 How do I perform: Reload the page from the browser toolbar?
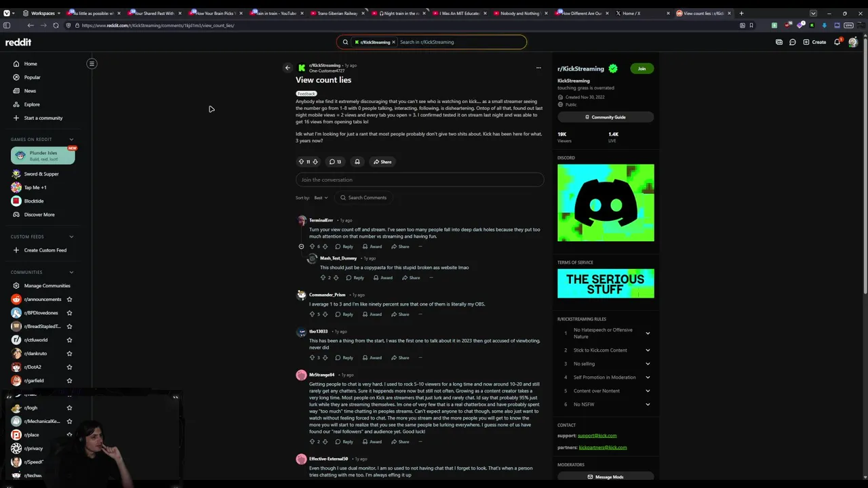[x=56, y=25]
